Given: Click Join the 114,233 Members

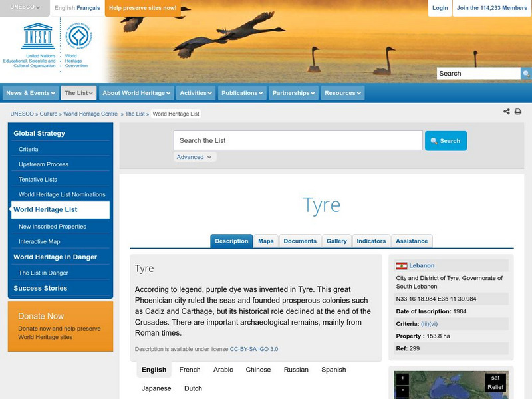Looking at the screenshot, I should coord(491,8).
